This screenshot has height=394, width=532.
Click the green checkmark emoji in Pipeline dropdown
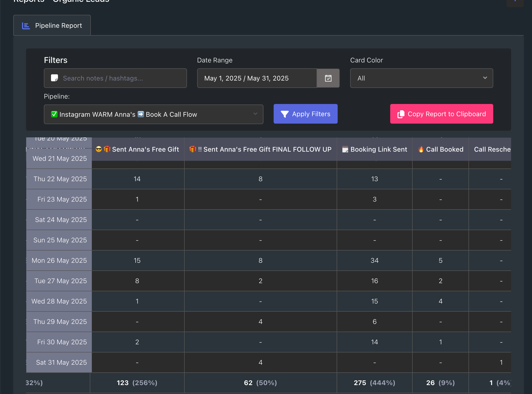pos(54,114)
